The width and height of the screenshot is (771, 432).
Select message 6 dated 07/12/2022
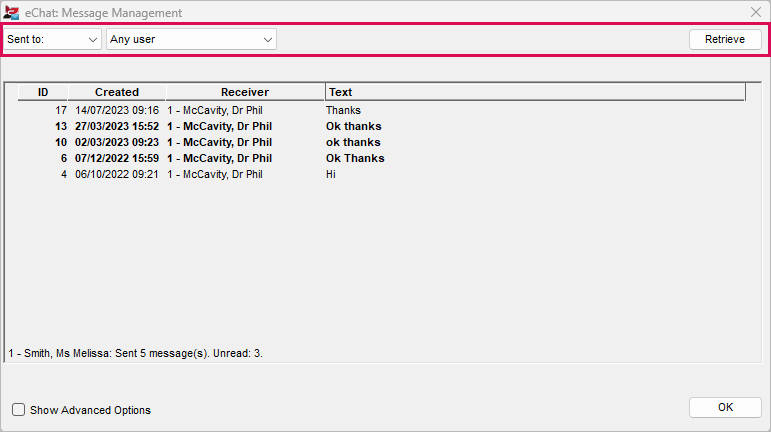coord(382,158)
